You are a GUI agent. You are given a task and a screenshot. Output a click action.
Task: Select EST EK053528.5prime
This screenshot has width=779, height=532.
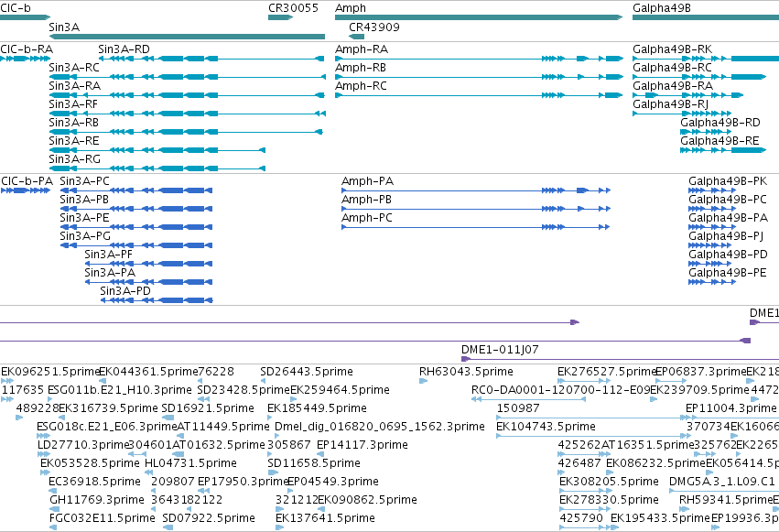tap(45, 472)
